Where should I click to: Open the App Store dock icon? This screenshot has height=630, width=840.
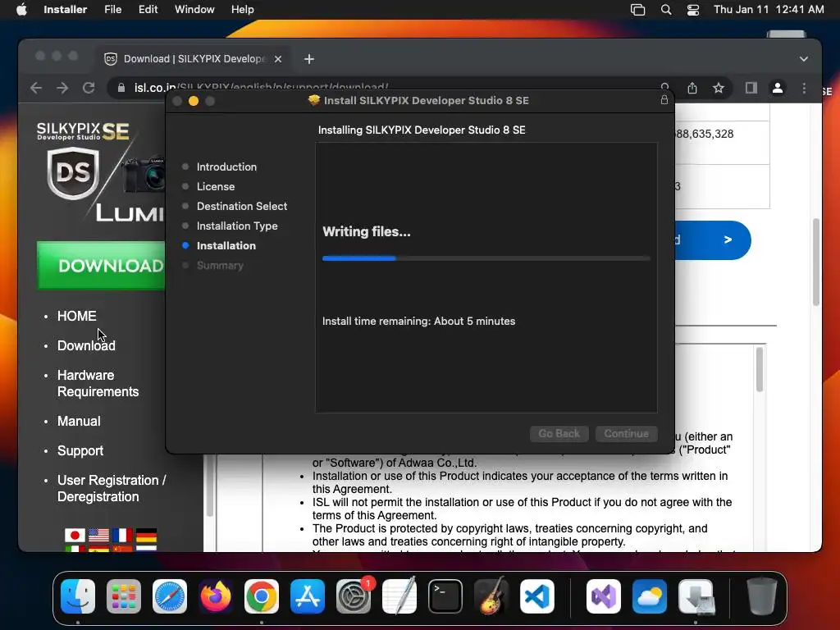pos(308,596)
